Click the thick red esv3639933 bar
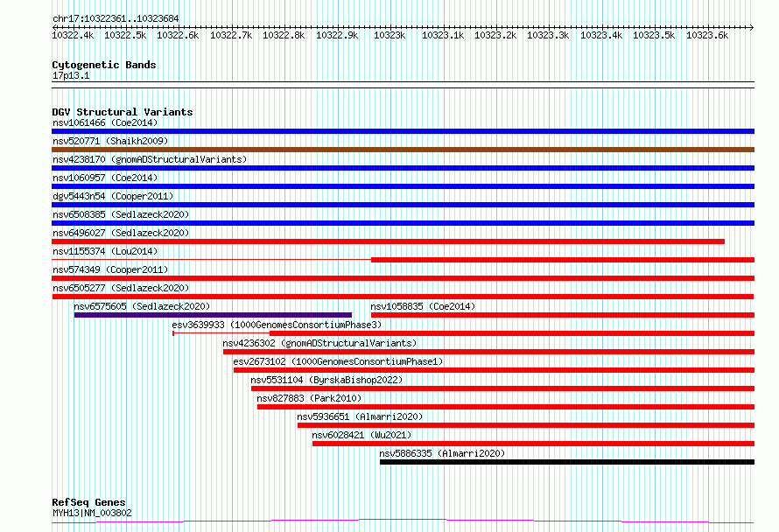The height and width of the screenshot is (532, 779). click(512, 333)
